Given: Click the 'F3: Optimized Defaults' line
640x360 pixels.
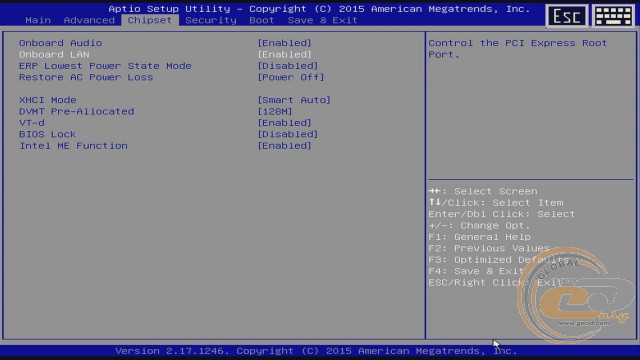Looking at the screenshot, I should pyautogui.click(x=499, y=260).
